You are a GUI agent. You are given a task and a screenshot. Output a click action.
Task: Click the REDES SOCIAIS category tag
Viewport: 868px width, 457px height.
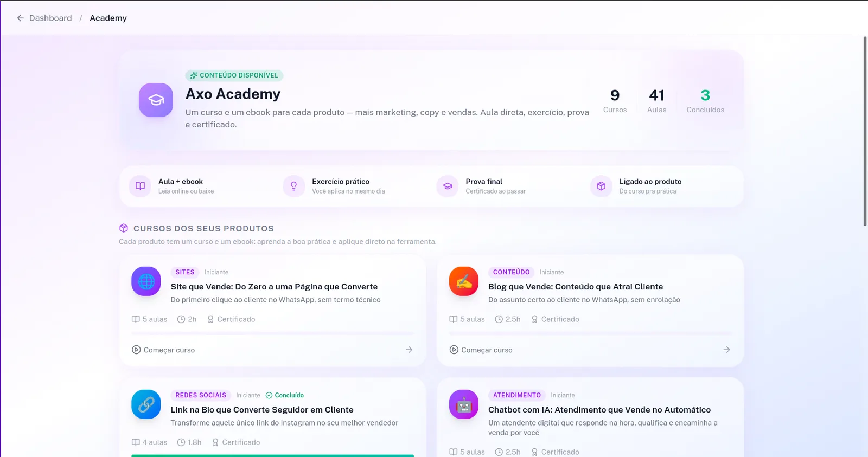[201, 395]
